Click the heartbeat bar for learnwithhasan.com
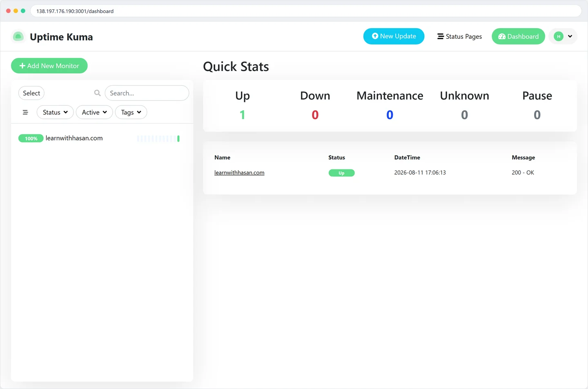Image resolution: width=588 pixels, height=389 pixels. [x=158, y=139]
